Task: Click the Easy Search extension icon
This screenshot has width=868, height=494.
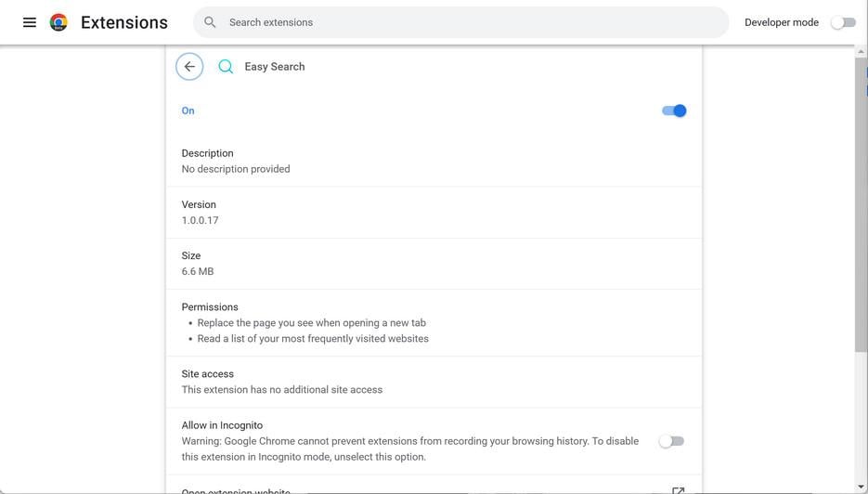Action: pos(226,67)
